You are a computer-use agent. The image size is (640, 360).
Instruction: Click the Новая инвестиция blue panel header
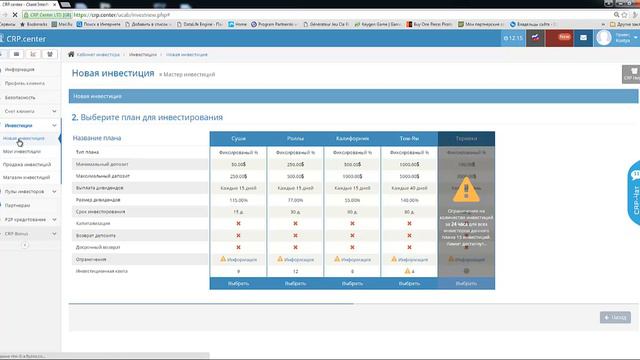click(x=353, y=96)
